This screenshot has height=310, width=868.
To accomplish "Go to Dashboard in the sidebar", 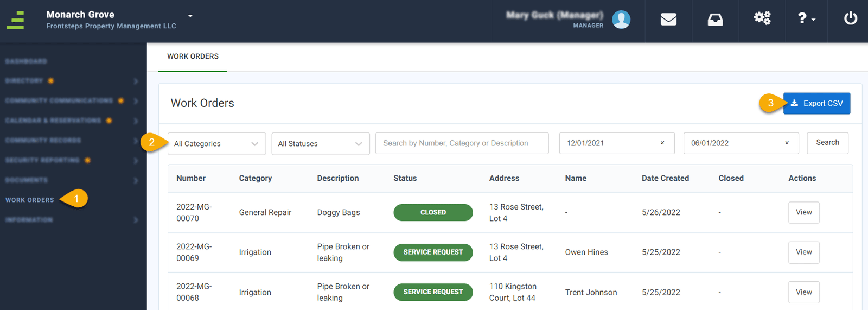I will tap(26, 61).
